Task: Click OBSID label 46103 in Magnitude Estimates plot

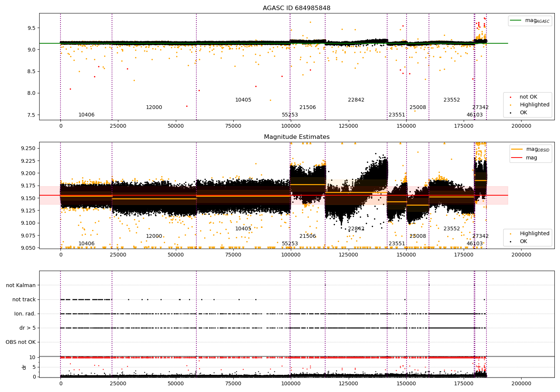Action: pos(475,244)
